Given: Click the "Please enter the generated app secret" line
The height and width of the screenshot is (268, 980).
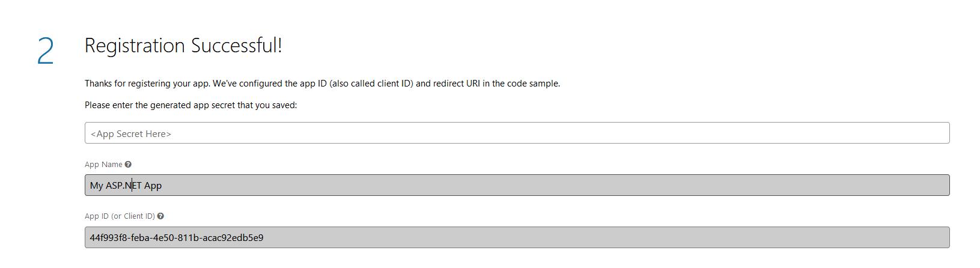Looking at the screenshot, I should pos(190,105).
